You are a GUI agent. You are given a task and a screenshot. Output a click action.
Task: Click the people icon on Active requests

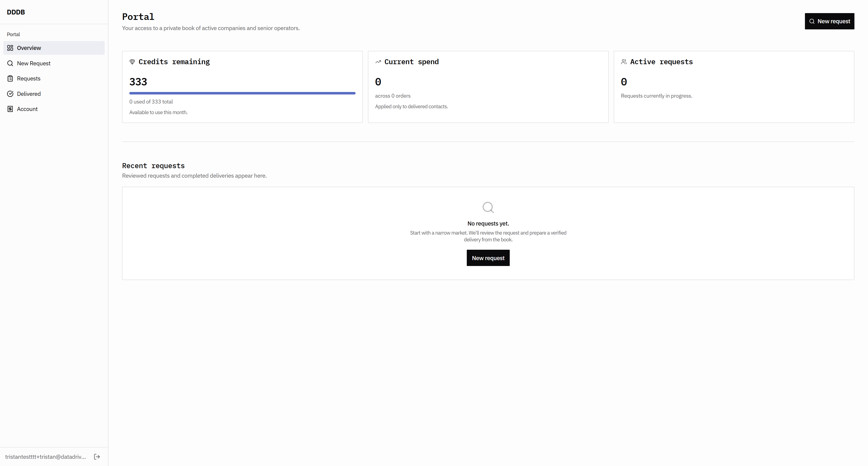[624, 62]
